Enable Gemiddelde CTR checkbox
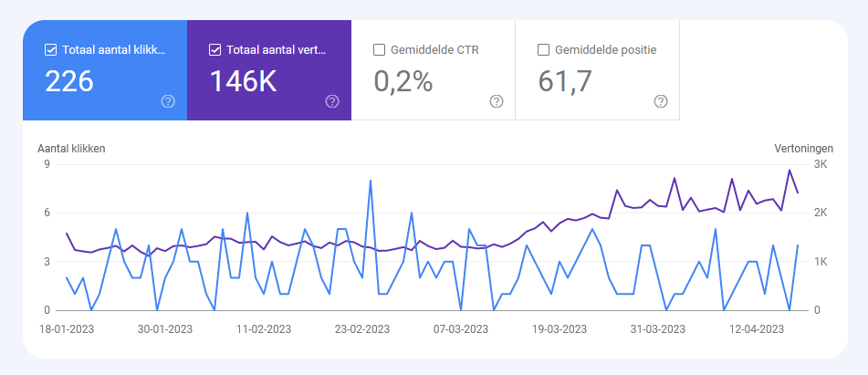This screenshot has width=868, height=375. click(x=379, y=50)
